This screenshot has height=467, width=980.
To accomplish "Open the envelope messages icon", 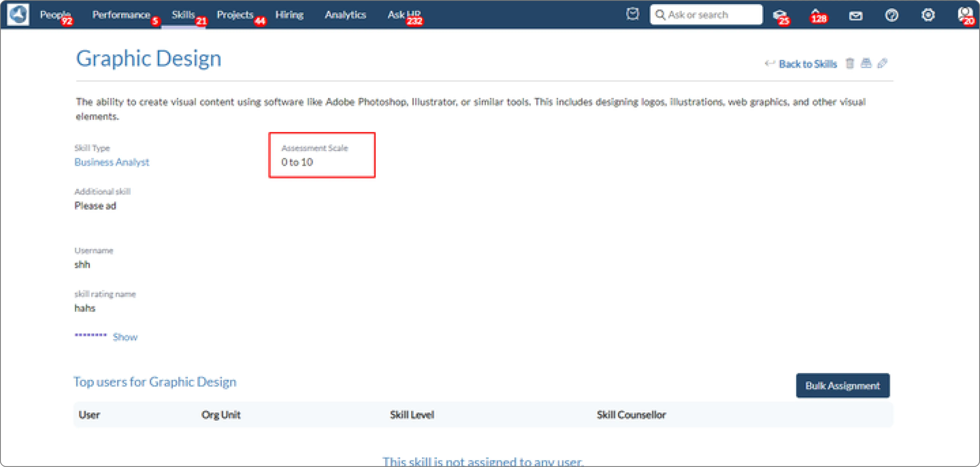I will tap(856, 16).
